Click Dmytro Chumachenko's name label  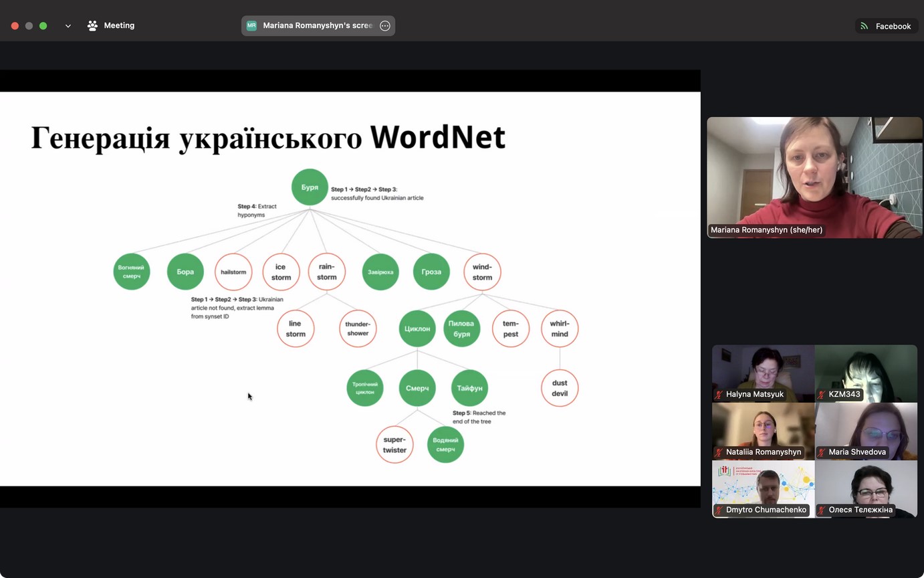point(766,510)
